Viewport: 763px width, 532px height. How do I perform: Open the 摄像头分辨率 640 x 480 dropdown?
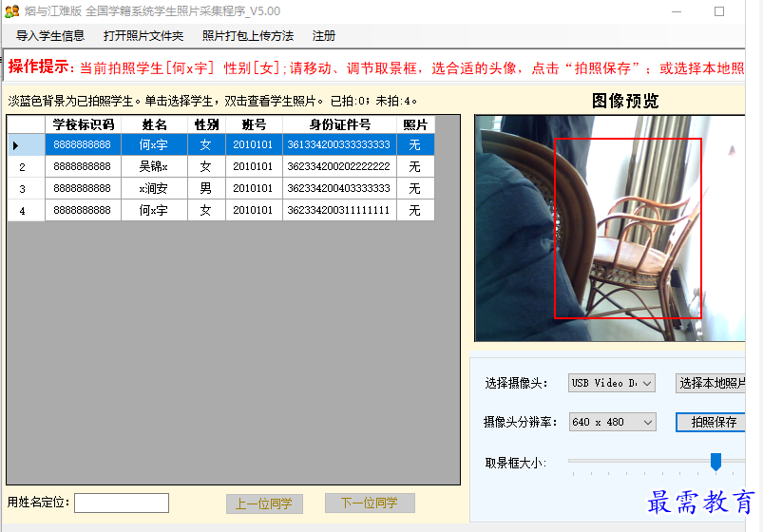coord(613,422)
